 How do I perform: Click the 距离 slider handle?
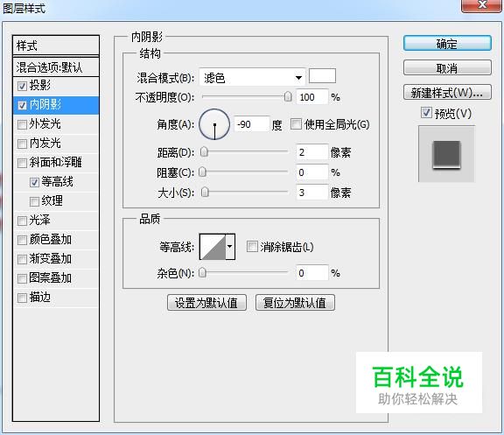(204, 151)
